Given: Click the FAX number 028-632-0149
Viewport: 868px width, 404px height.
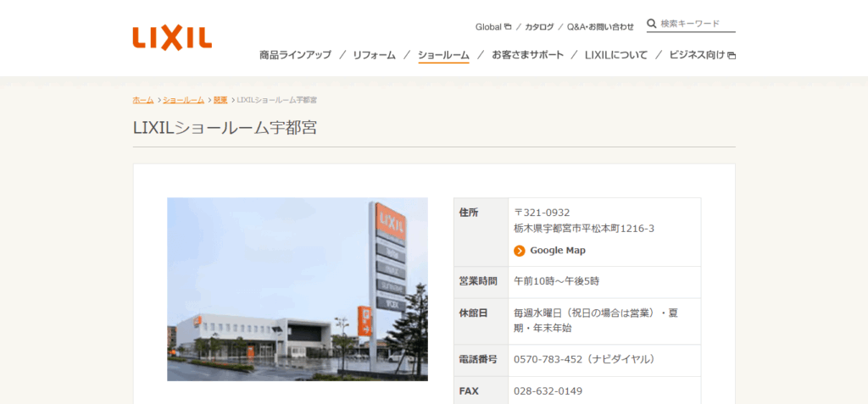Looking at the screenshot, I should click(548, 392).
